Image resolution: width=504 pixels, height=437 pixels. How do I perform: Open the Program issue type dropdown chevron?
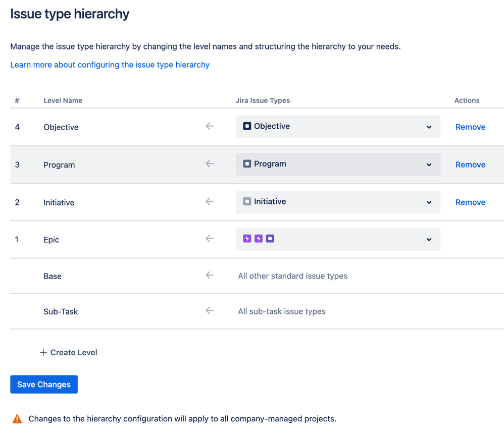tap(429, 165)
